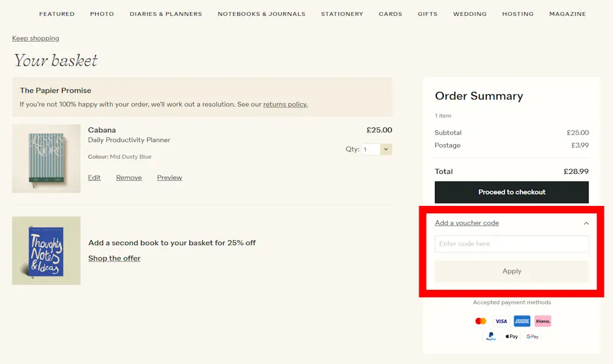Open the Wedding menu
Viewport: 613px width, 364px height.
(x=470, y=13)
